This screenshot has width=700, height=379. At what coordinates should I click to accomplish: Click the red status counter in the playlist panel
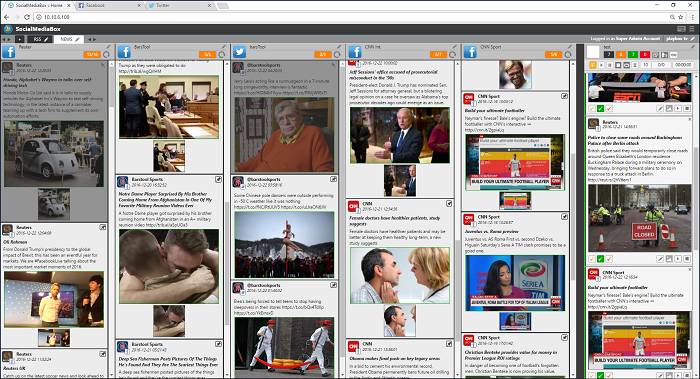click(645, 54)
